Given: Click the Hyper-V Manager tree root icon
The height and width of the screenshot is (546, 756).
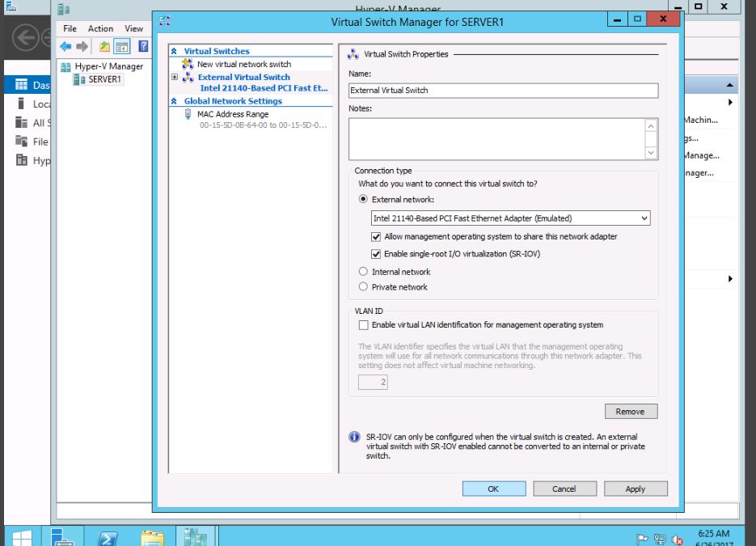Looking at the screenshot, I should [x=65, y=66].
